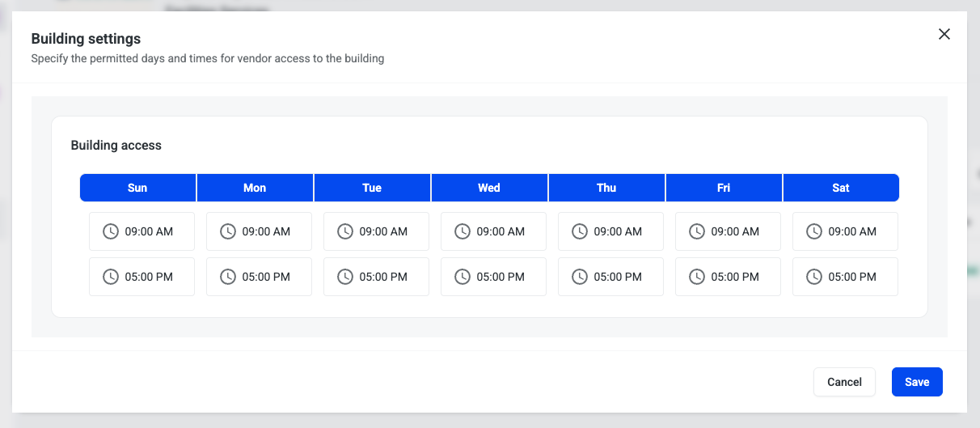980x428 pixels.
Task: Click the clock icon for Wednesday end time
Action: tap(463, 277)
